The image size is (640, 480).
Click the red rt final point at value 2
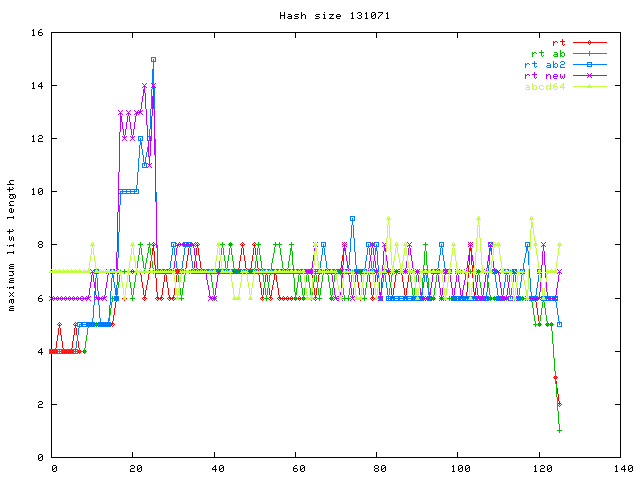click(x=560, y=404)
